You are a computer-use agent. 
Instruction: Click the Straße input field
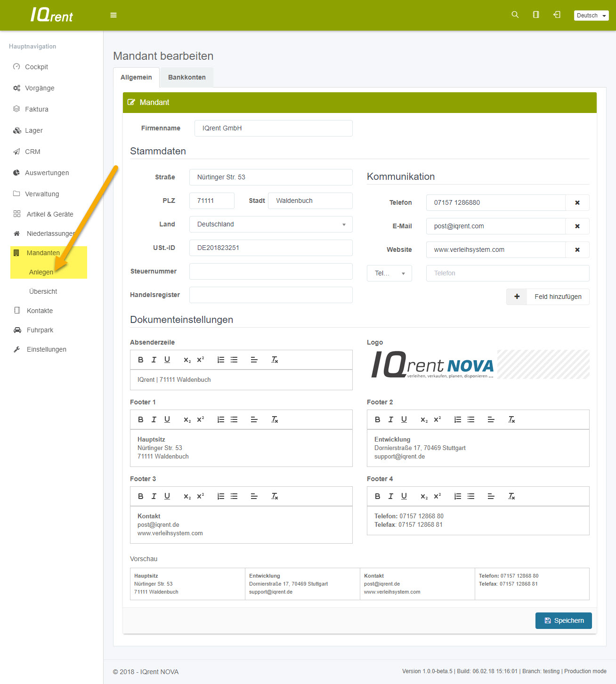pyautogui.click(x=271, y=177)
